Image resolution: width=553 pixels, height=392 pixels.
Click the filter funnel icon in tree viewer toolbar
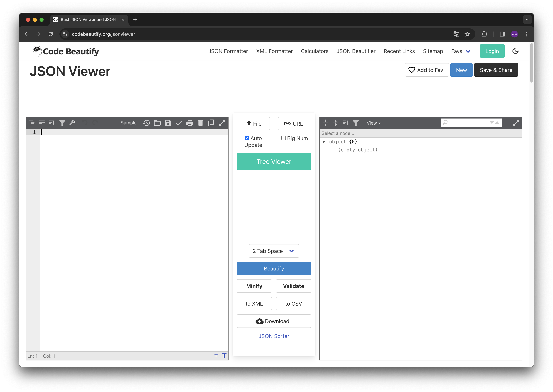pyautogui.click(x=356, y=123)
